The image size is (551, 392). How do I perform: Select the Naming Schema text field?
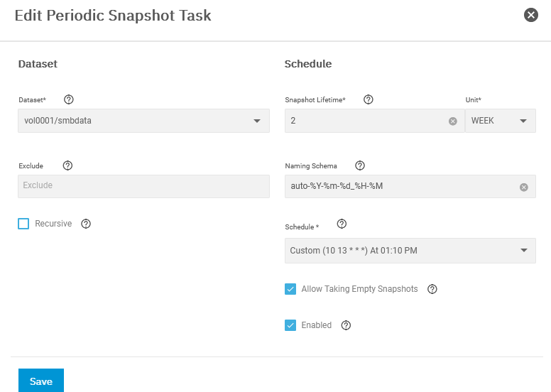(400, 186)
